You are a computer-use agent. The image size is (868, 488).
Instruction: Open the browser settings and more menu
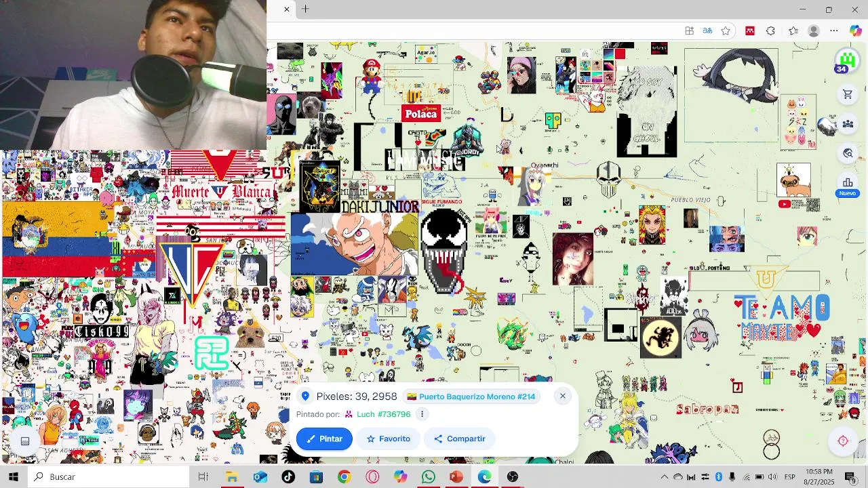pos(834,31)
